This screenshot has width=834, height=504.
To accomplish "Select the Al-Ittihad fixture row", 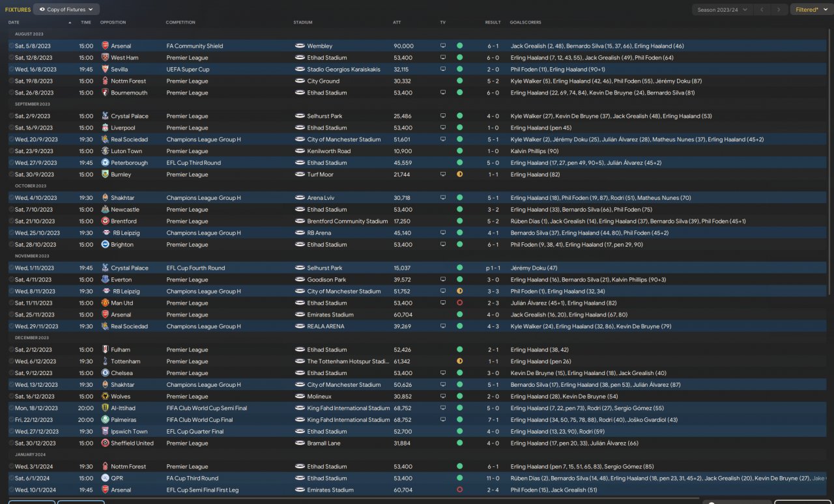I will coord(417,408).
